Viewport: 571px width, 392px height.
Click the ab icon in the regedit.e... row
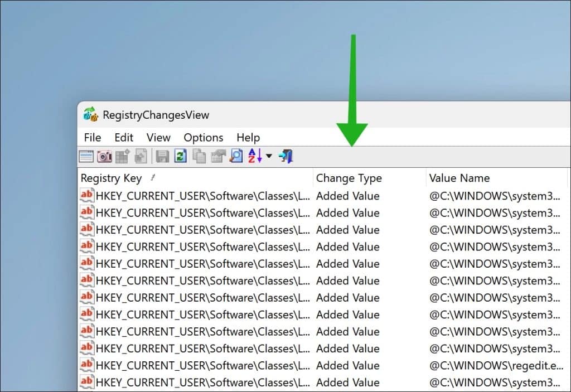coord(87,365)
